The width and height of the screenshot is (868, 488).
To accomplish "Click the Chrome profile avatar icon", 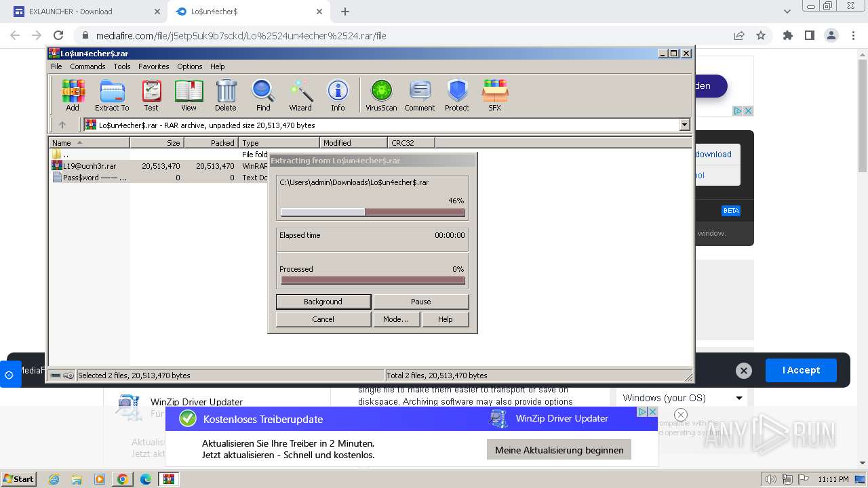I will tap(831, 35).
